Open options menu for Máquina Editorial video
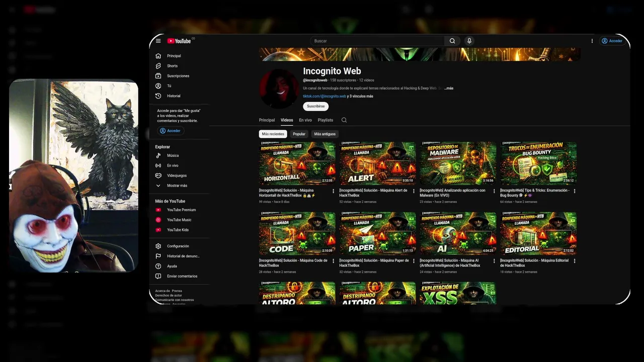Image resolution: width=644 pixels, height=362 pixels. tap(575, 261)
